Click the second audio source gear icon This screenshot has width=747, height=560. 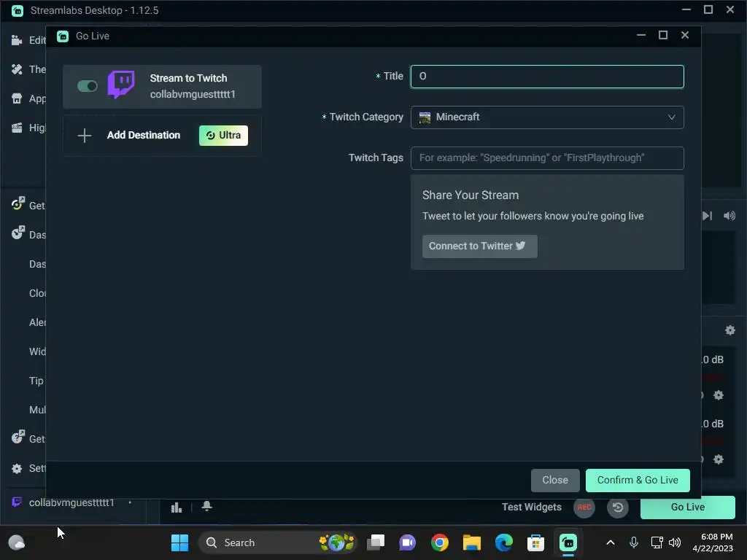point(719,459)
